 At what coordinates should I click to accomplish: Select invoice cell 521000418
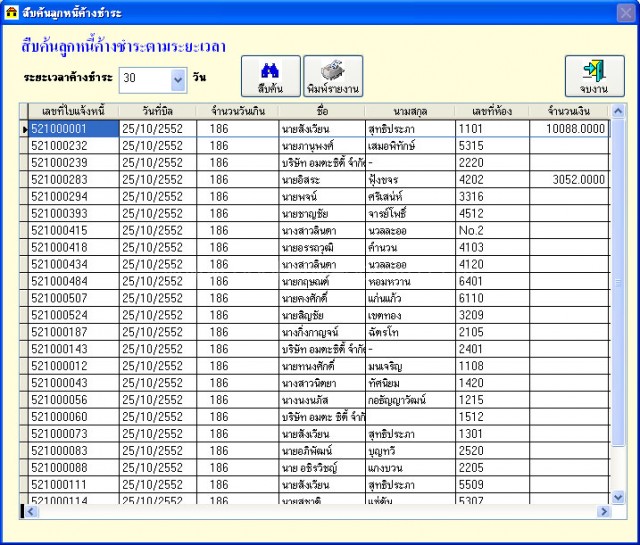74,247
